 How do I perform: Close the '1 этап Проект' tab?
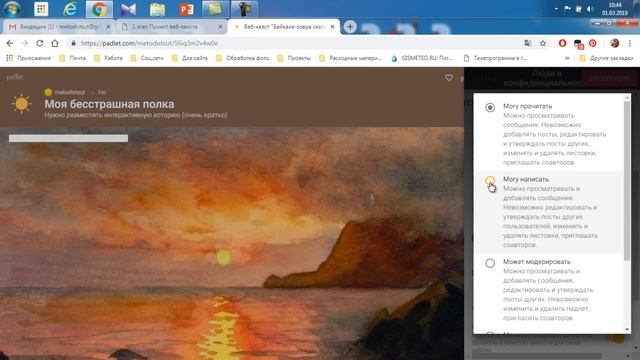pyautogui.click(x=220, y=27)
